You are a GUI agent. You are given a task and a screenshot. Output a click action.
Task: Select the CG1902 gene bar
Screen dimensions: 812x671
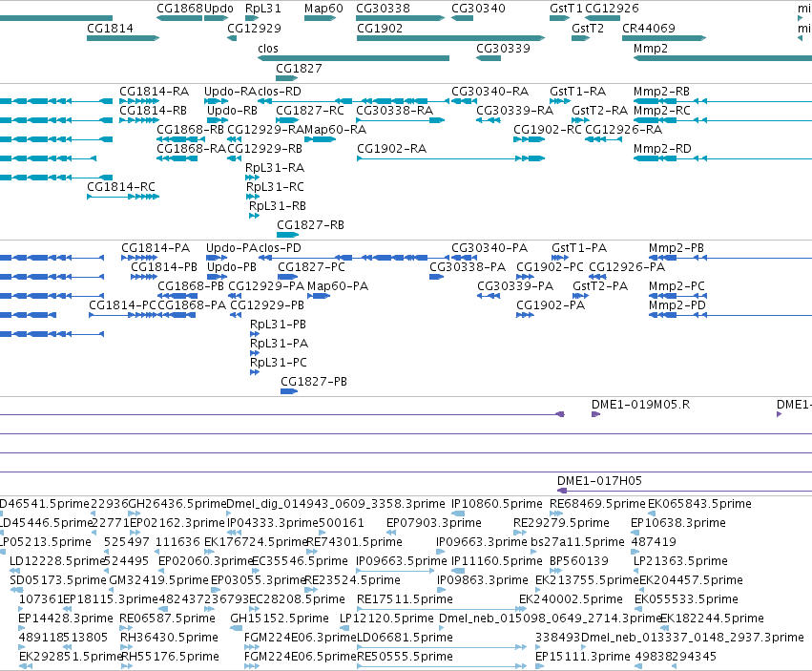click(450, 38)
